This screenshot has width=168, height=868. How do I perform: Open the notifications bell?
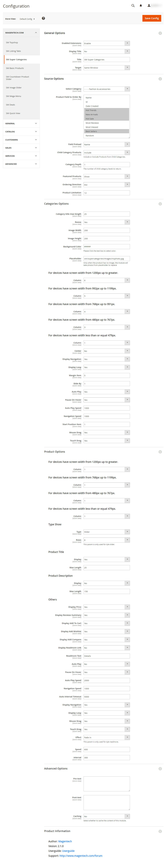pyautogui.click(x=141, y=6)
